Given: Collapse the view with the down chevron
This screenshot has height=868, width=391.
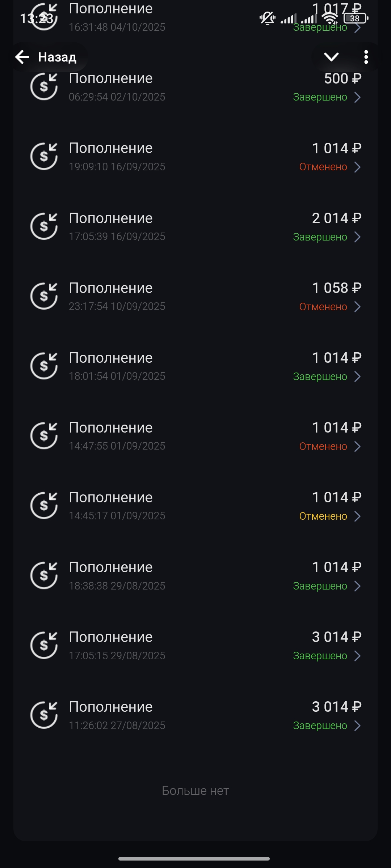Looking at the screenshot, I should (x=331, y=57).
